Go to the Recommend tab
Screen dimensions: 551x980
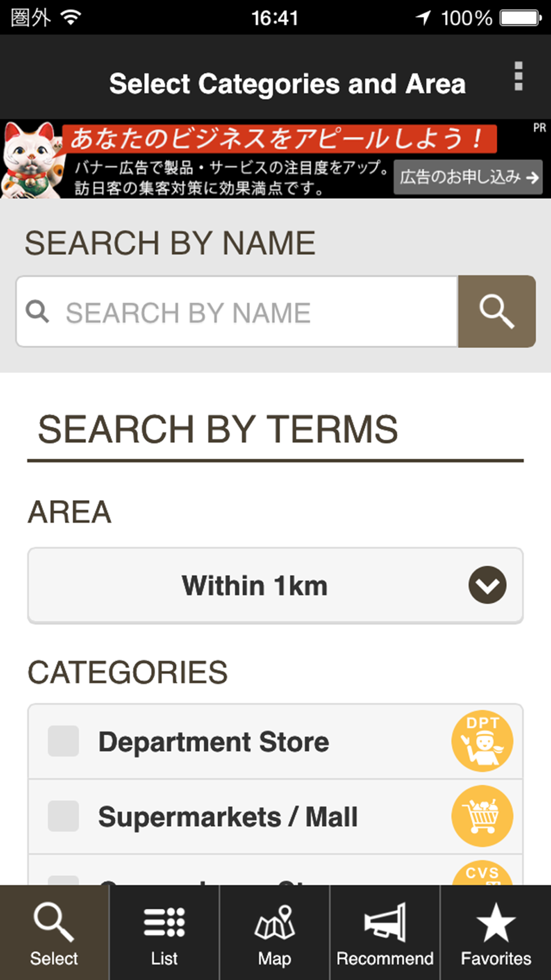point(385,933)
